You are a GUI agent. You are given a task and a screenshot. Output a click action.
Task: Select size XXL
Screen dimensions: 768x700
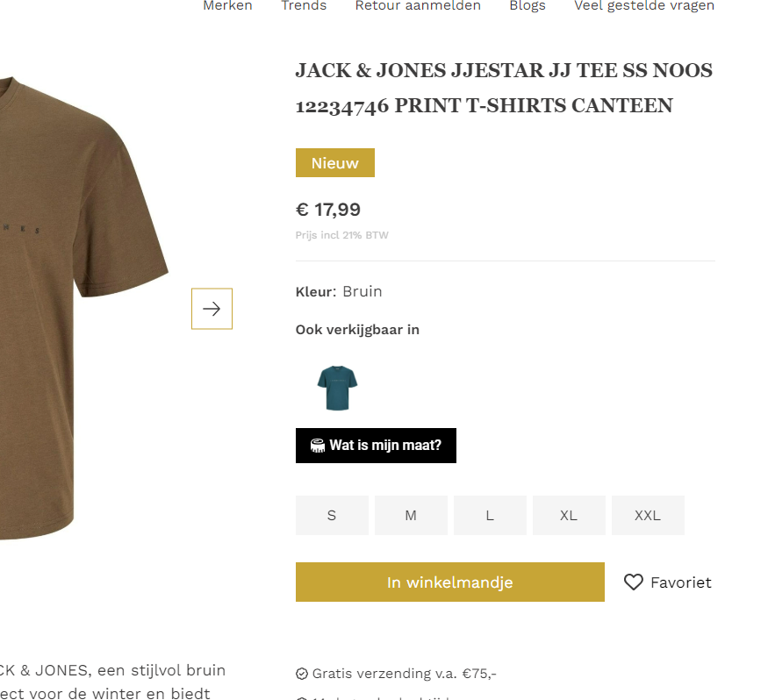[x=648, y=516]
